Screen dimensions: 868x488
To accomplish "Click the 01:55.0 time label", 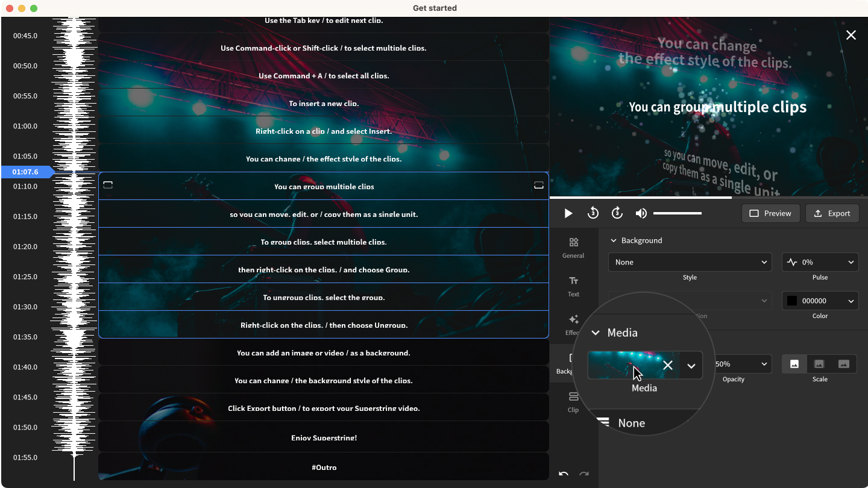I will (25, 458).
